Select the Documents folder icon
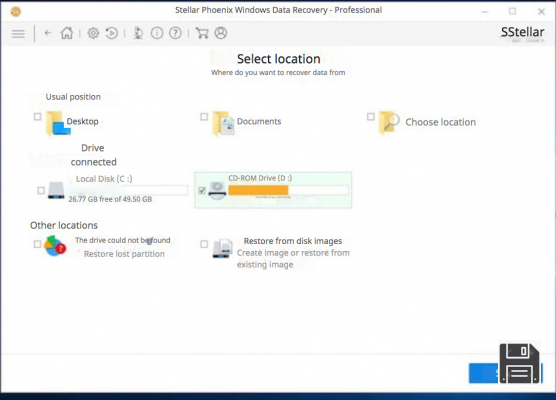 (x=223, y=123)
